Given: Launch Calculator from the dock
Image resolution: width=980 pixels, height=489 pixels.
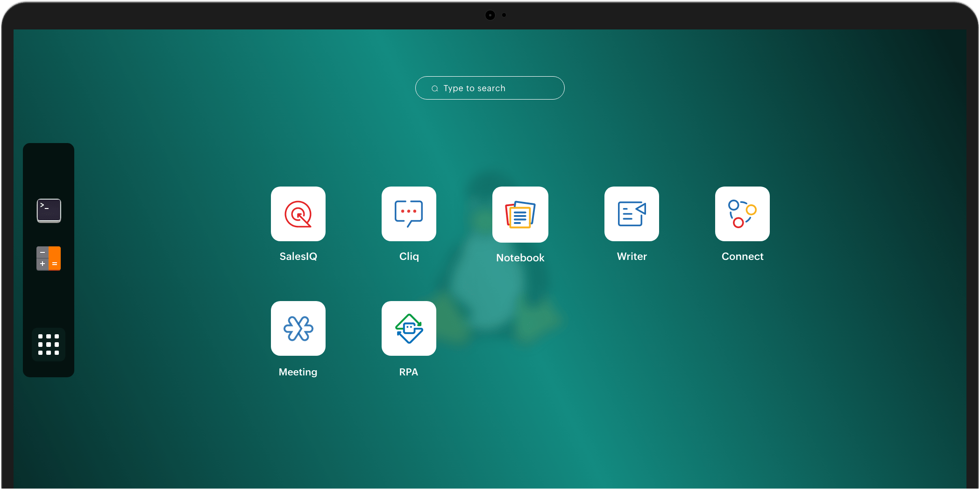Looking at the screenshot, I should click(x=49, y=259).
